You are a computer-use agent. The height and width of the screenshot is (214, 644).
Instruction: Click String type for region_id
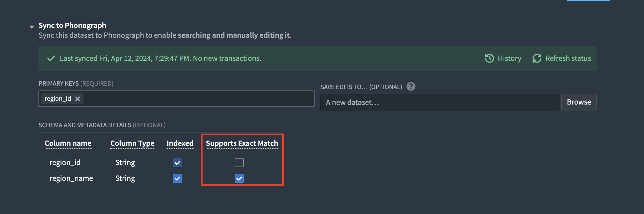click(125, 163)
